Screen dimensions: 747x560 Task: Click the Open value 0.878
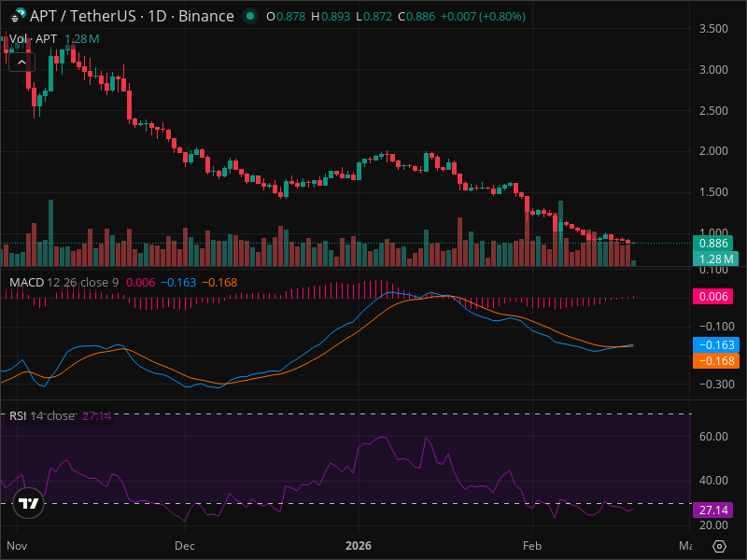click(290, 17)
